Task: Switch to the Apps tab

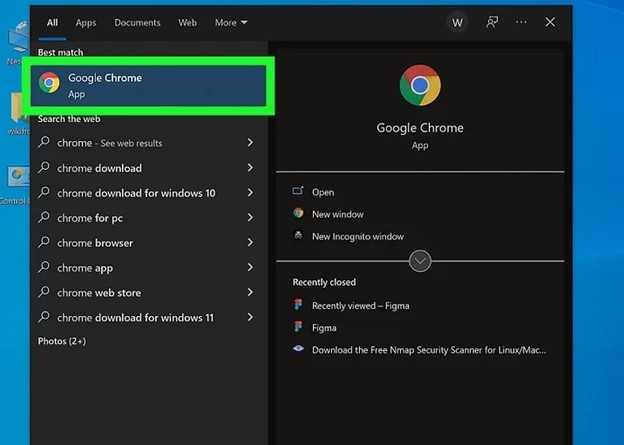Action: point(86,22)
